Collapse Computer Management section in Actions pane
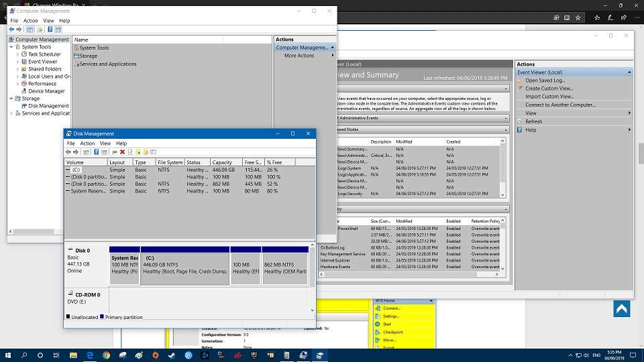The width and height of the screenshot is (644, 362). coord(332,48)
